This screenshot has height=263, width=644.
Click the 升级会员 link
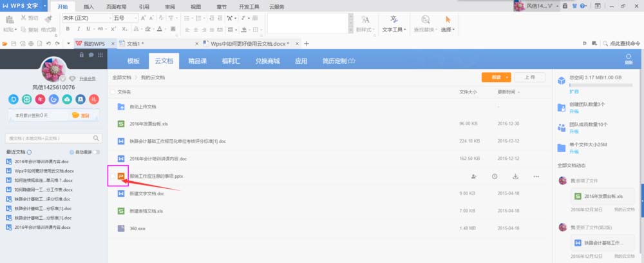[88, 79]
